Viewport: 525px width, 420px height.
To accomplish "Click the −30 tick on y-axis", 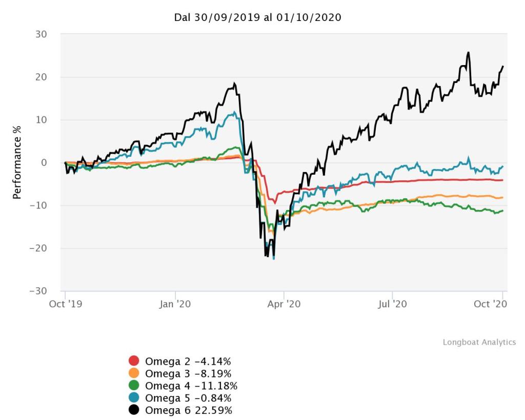I will click(38, 291).
